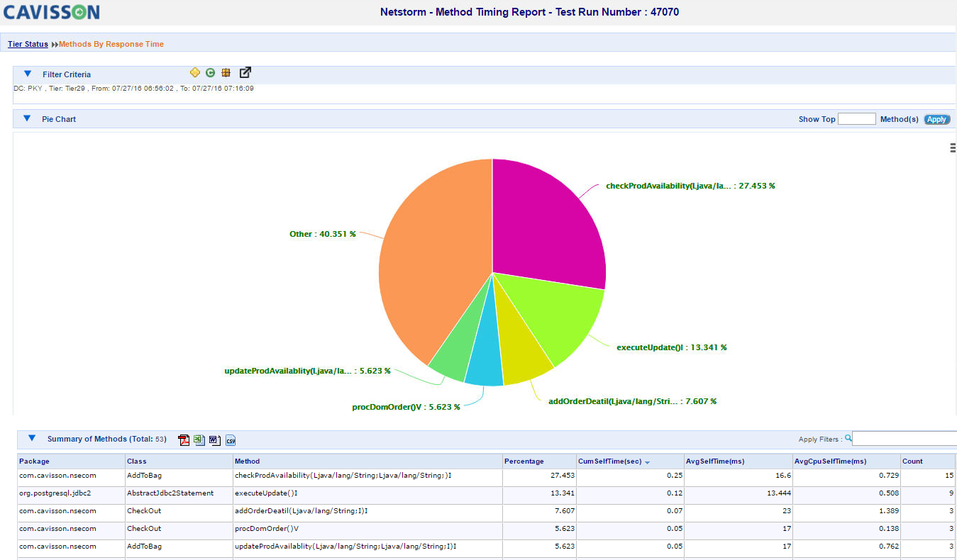Image resolution: width=957 pixels, height=560 pixels.
Task: Click Methods By Response Time breadcrumb
Action: 111,44
